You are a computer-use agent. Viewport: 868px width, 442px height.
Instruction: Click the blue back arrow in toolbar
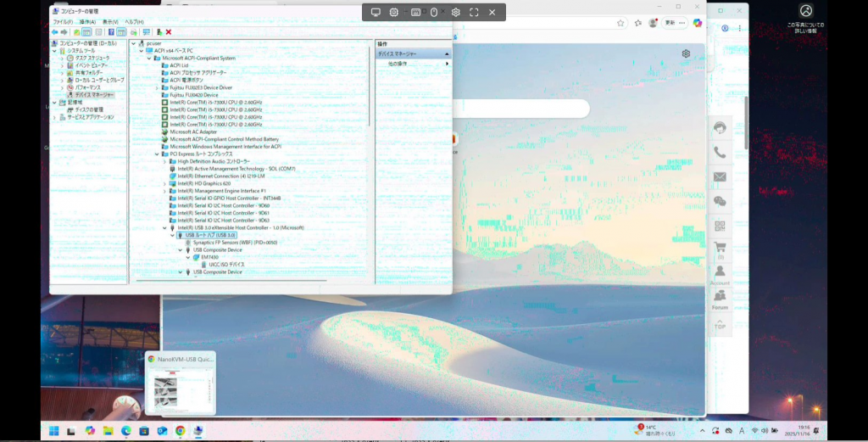click(x=55, y=32)
